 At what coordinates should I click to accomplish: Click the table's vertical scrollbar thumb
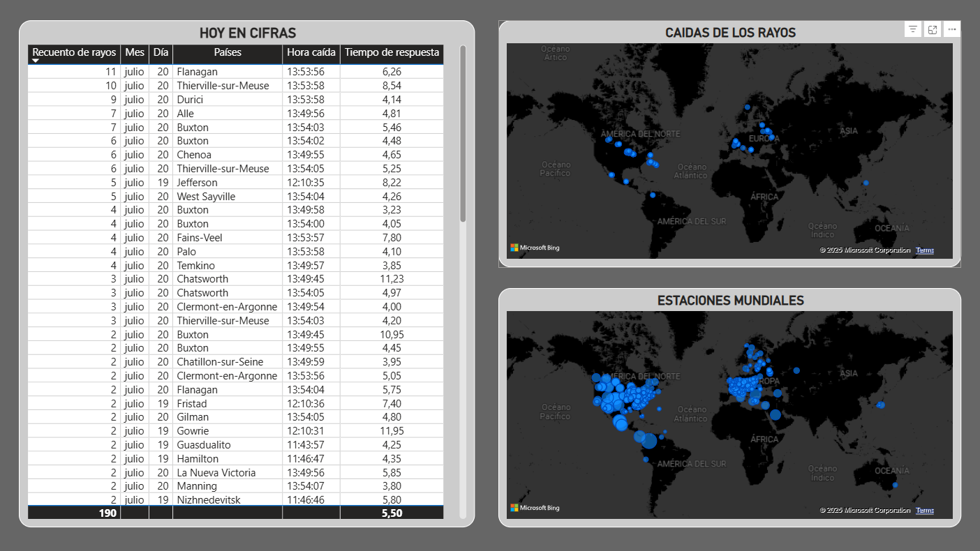click(x=463, y=134)
